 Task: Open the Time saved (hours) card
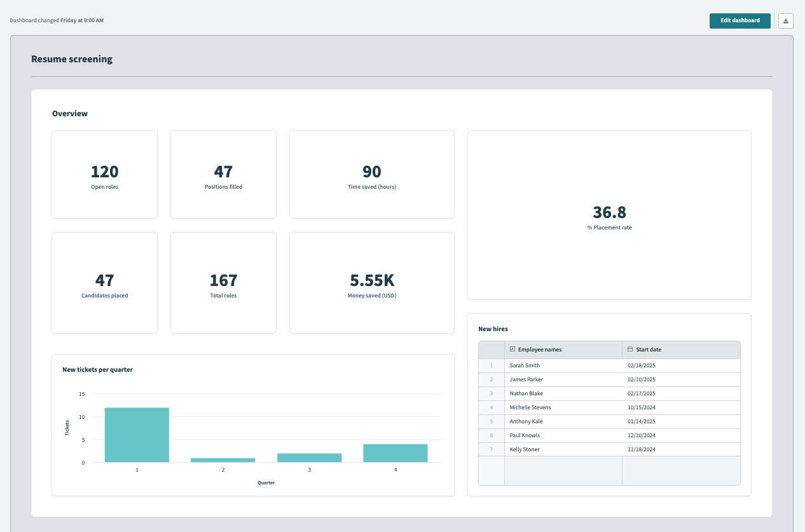[371, 175]
